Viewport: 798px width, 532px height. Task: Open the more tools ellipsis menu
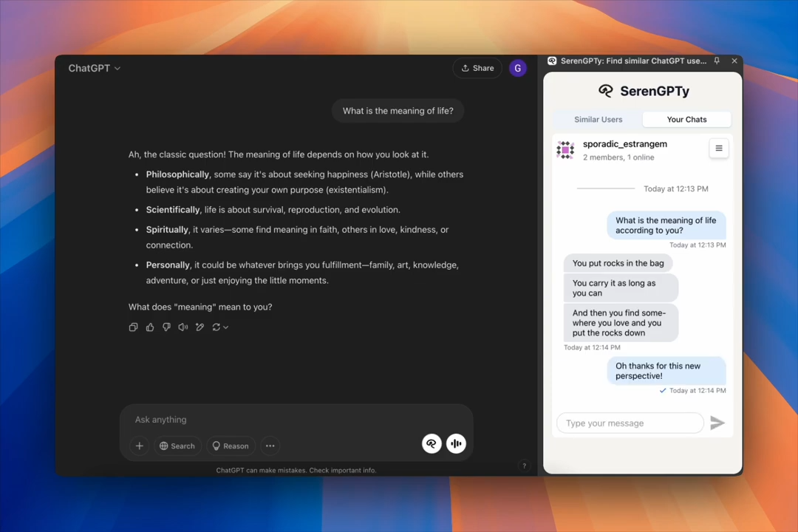[x=270, y=446]
